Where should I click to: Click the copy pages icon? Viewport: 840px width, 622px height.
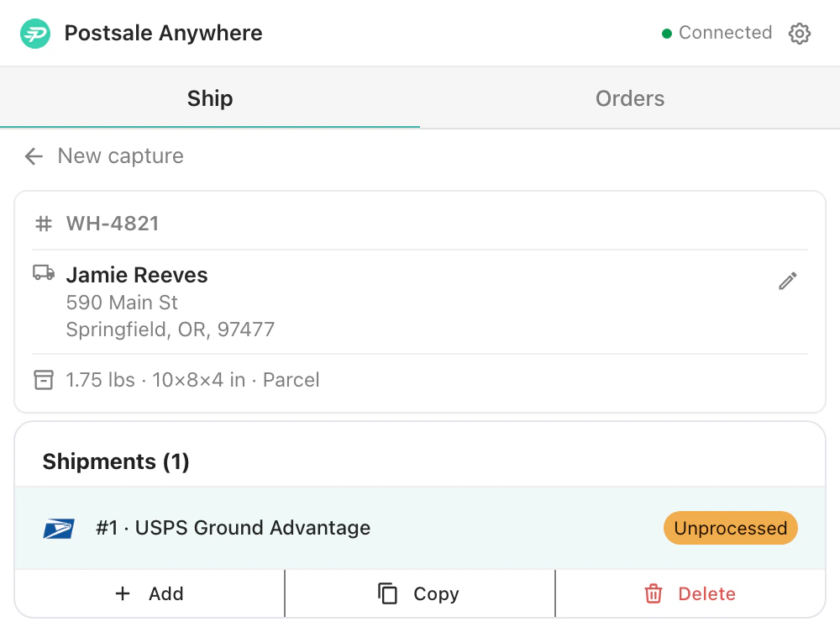coord(387,593)
